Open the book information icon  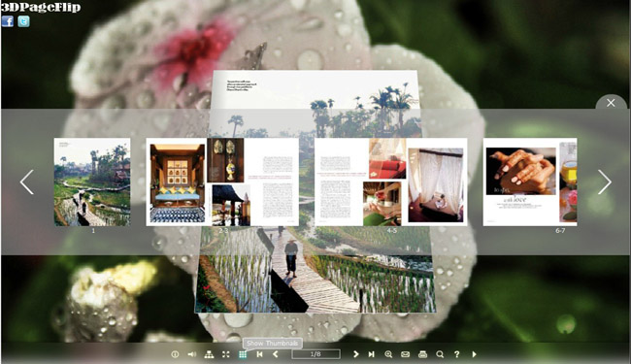pos(175,354)
